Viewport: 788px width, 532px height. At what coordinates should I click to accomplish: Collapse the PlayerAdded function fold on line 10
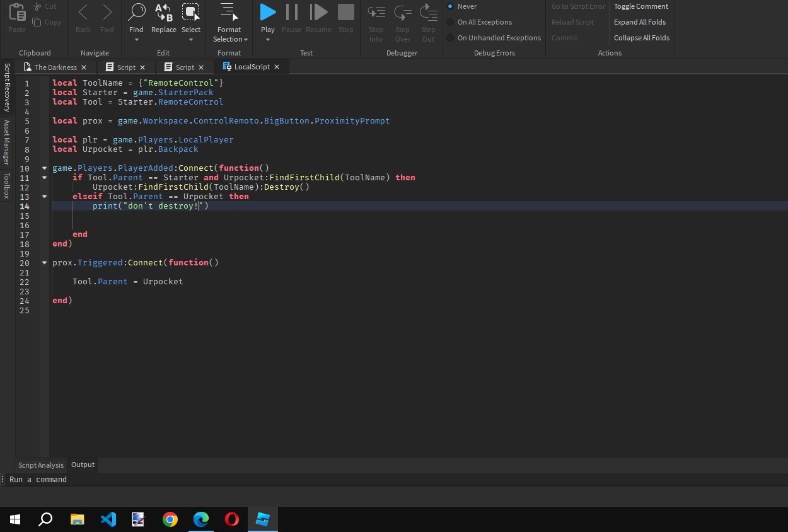pos(43,168)
